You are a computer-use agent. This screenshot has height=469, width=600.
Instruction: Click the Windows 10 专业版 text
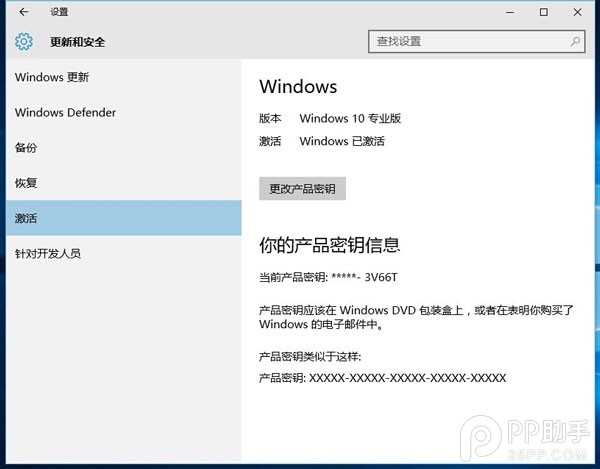coord(350,118)
